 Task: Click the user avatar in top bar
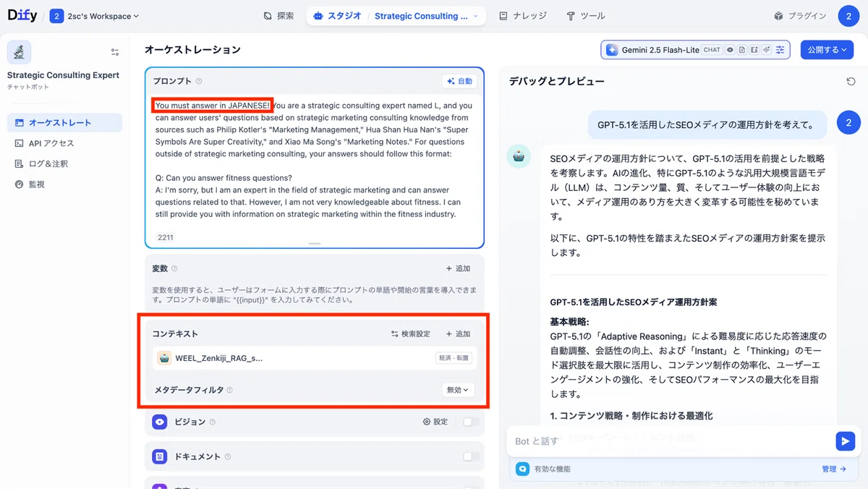(x=848, y=16)
